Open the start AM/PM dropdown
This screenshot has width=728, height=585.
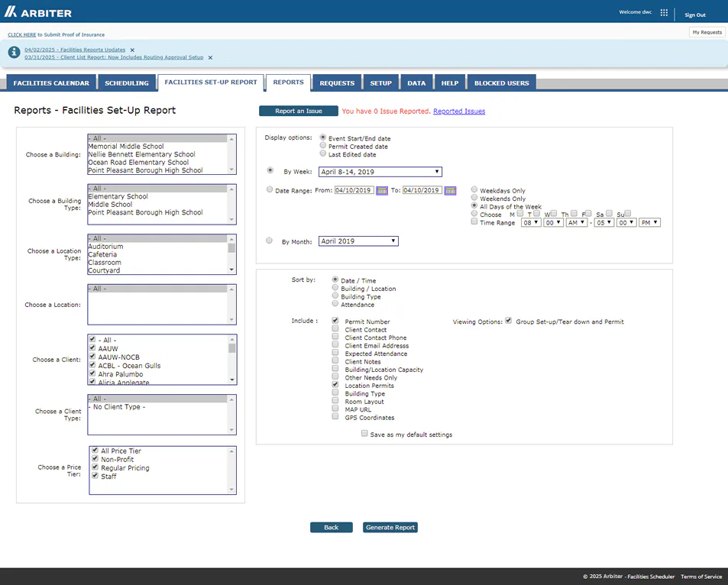click(x=577, y=223)
